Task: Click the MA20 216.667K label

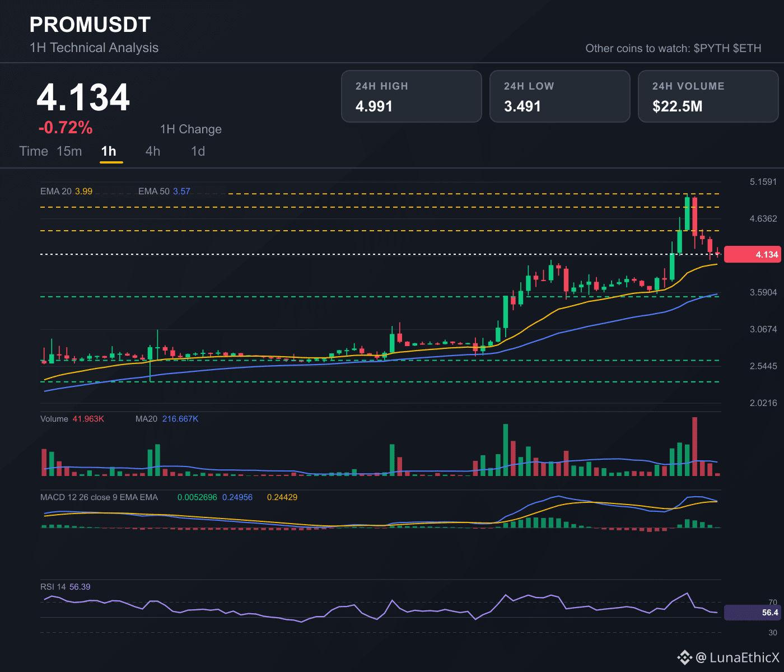Action: tap(167, 419)
